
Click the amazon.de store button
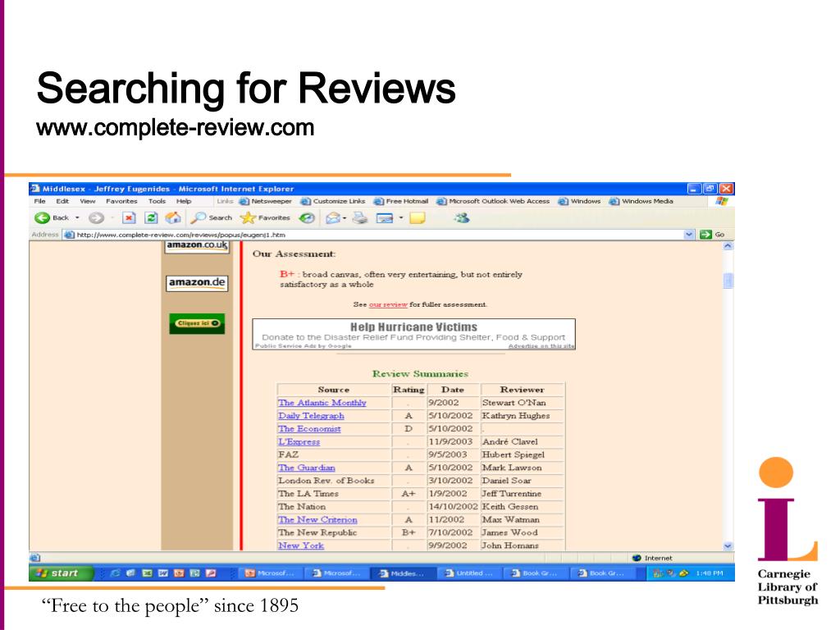point(197,283)
